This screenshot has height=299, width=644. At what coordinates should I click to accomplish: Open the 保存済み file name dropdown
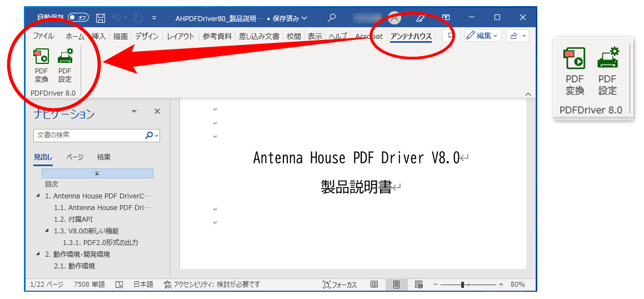pyautogui.click(x=304, y=18)
